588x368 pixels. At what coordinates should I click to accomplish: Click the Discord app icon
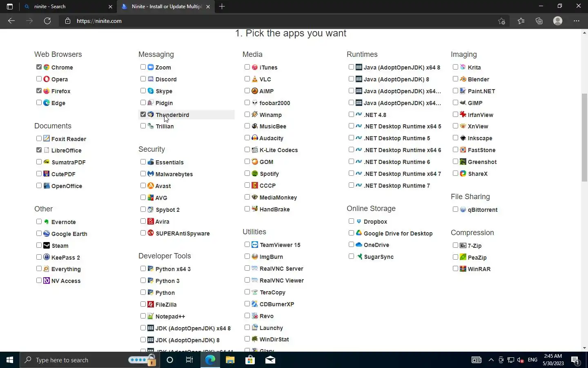tap(151, 79)
